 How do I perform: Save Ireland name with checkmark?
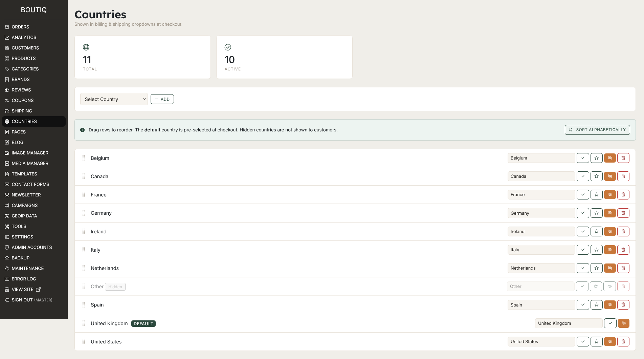583,232
